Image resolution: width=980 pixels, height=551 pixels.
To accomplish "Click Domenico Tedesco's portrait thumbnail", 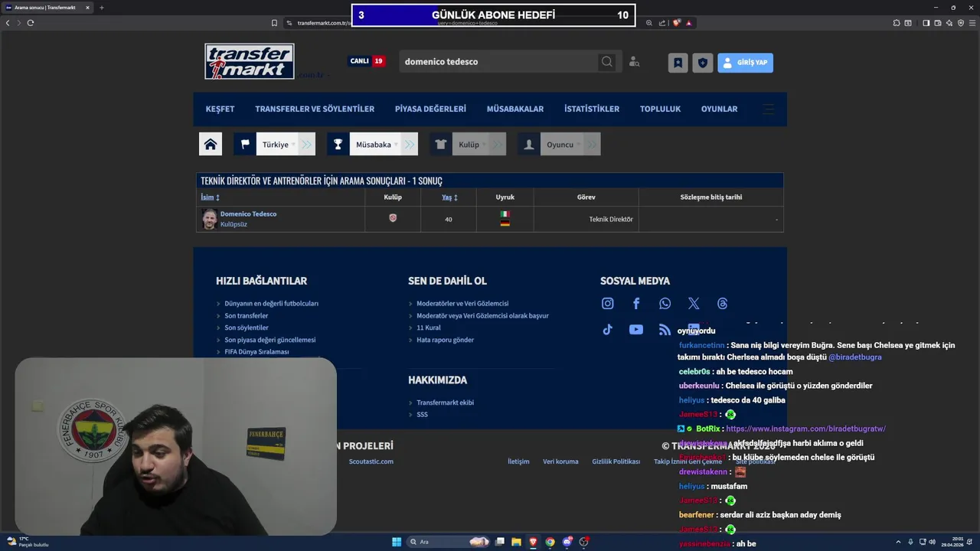I will pyautogui.click(x=209, y=219).
